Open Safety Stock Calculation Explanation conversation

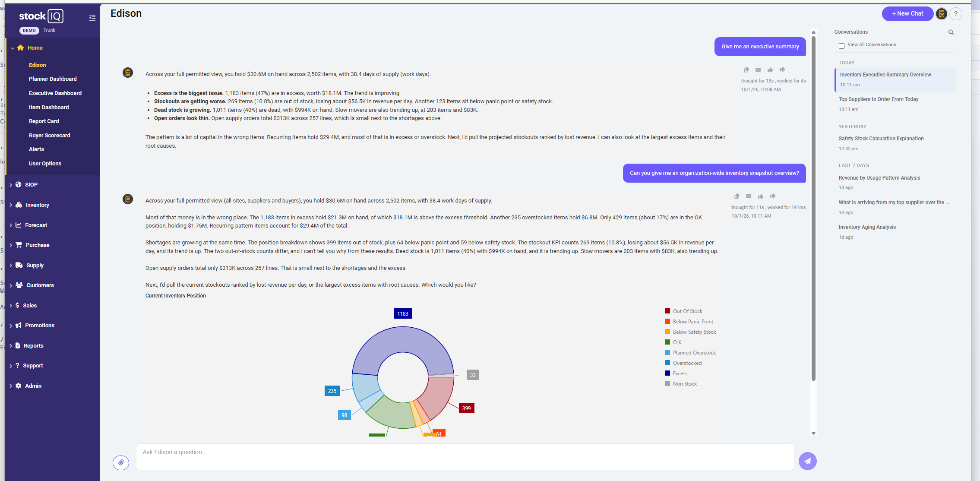tap(895, 143)
